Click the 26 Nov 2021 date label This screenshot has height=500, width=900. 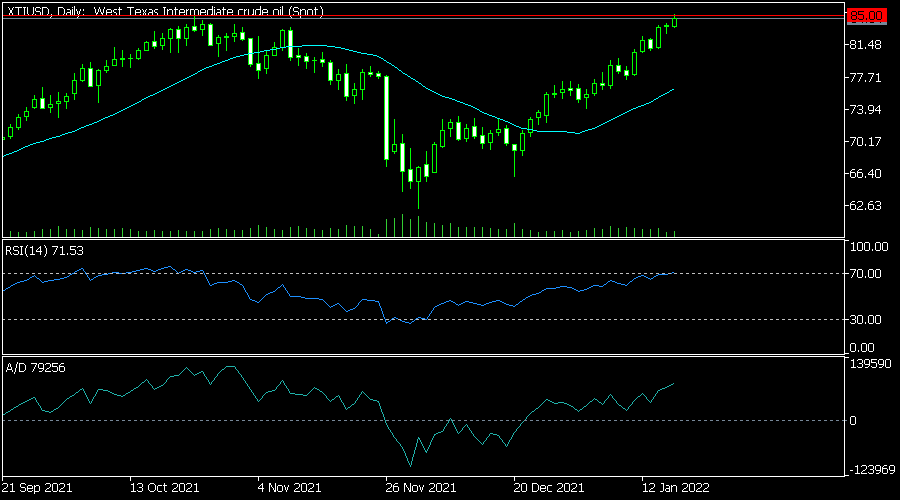(x=421, y=488)
